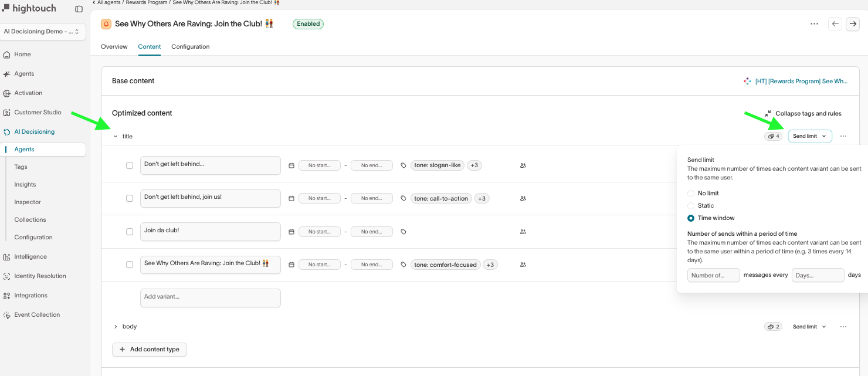Check the 'Don't get left behind, join us!' checkbox
The height and width of the screenshot is (376, 868).
pyautogui.click(x=130, y=198)
